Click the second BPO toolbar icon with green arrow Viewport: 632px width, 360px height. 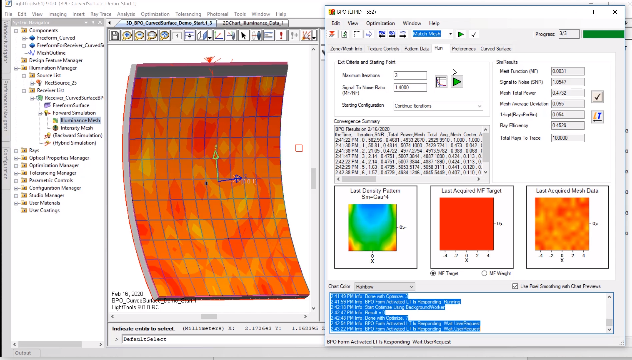coord(344,34)
